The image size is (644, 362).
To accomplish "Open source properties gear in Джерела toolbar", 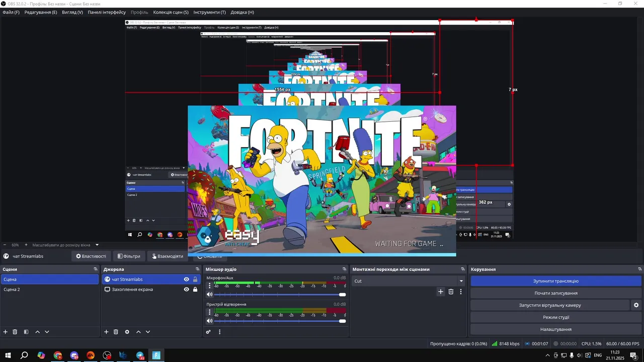I will (127, 332).
